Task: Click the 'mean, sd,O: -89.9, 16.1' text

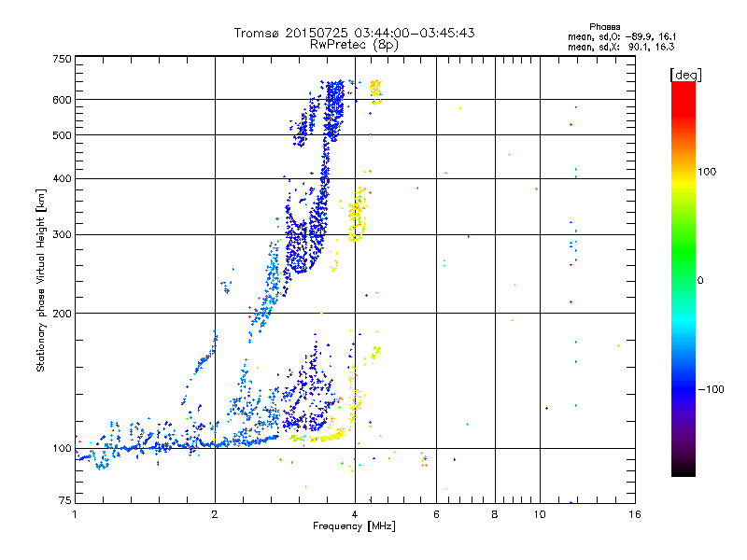Action: tap(622, 36)
